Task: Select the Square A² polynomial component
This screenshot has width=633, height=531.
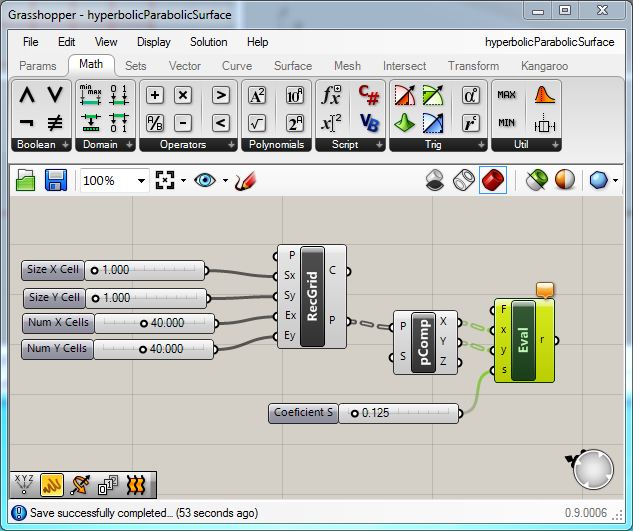Action: 257,96
